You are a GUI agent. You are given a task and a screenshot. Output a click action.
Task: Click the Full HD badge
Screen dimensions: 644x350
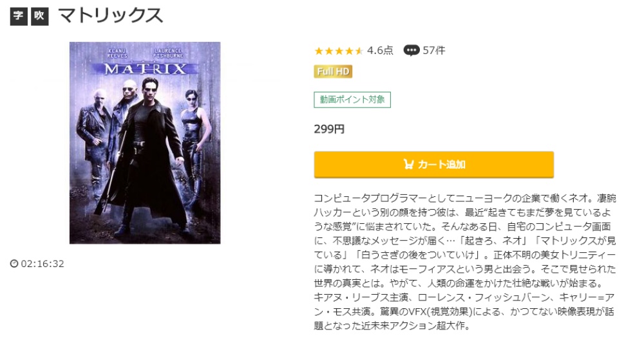[333, 71]
